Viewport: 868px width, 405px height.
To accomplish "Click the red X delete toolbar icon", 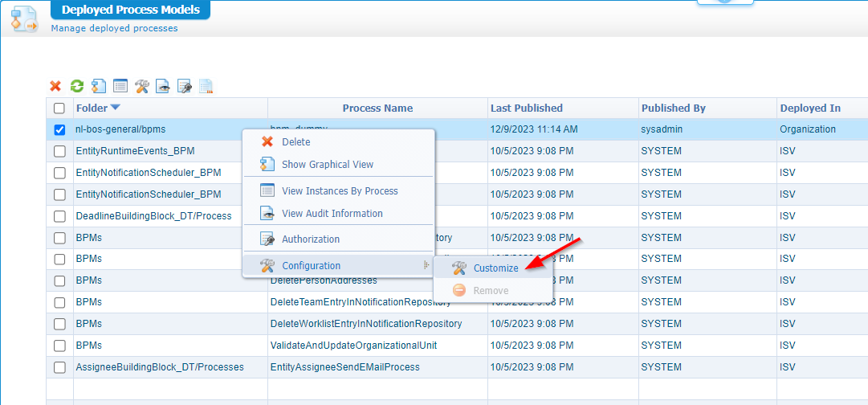I will [x=55, y=86].
